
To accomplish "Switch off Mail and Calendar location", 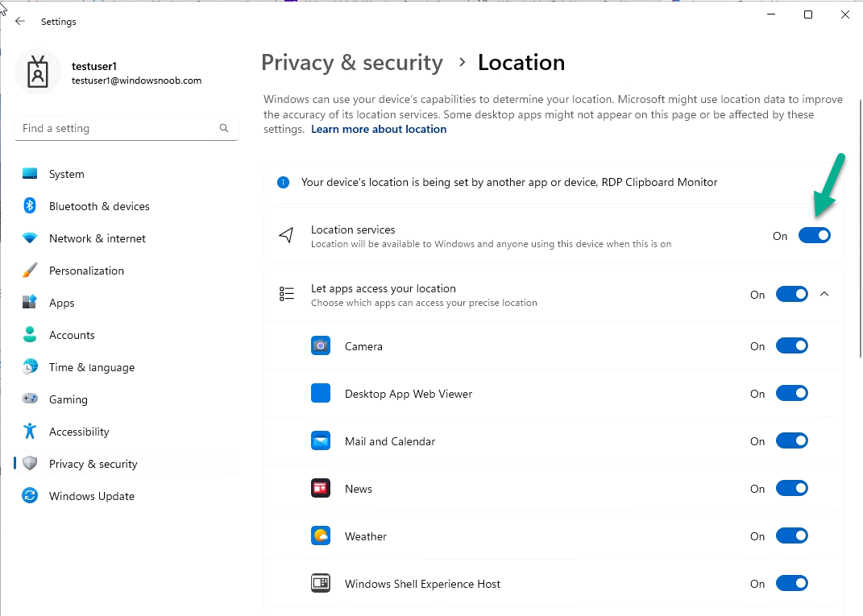I will tap(791, 440).
